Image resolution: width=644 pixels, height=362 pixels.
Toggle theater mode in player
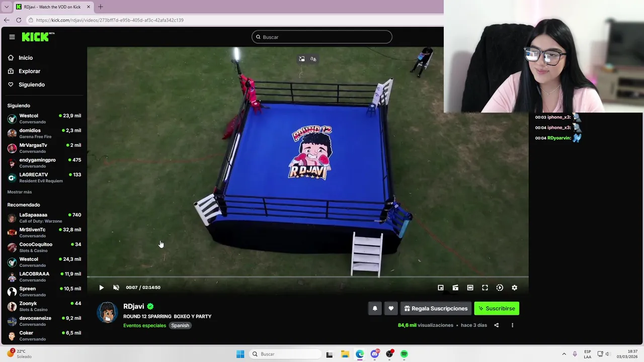[x=470, y=288]
